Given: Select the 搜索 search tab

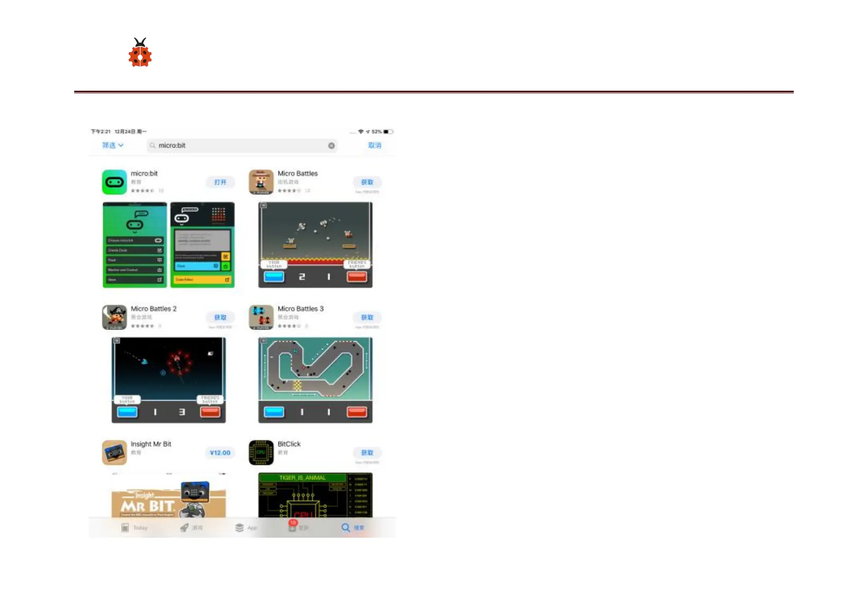Looking at the screenshot, I should point(353,527).
